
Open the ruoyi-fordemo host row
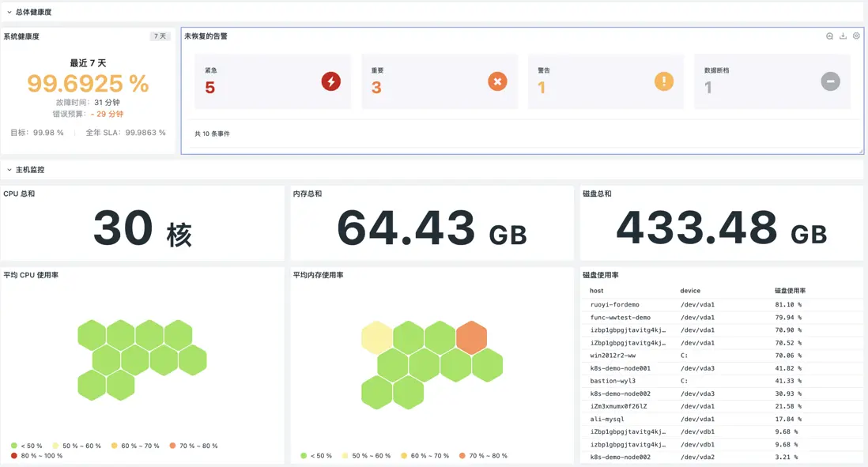point(615,304)
